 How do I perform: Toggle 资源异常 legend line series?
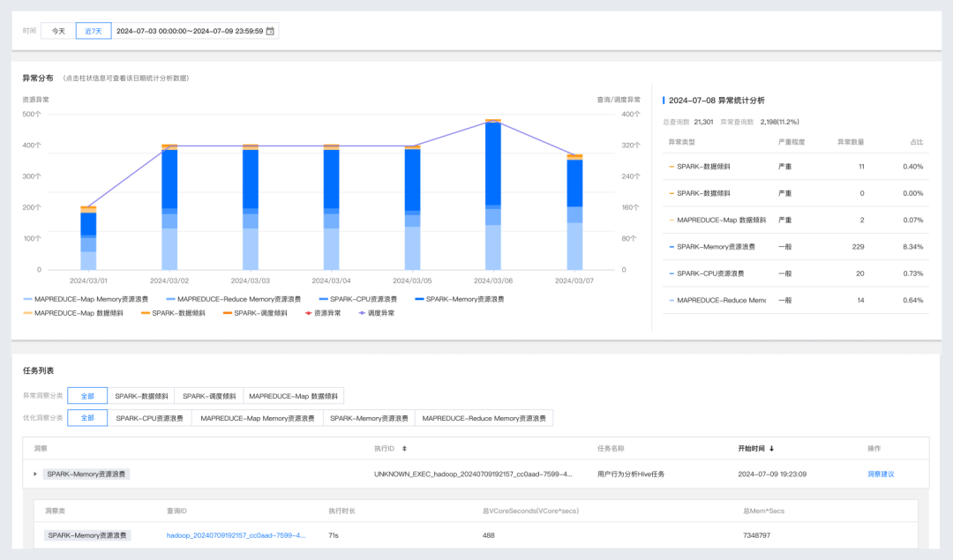pyautogui.click(x=323, y=313)
